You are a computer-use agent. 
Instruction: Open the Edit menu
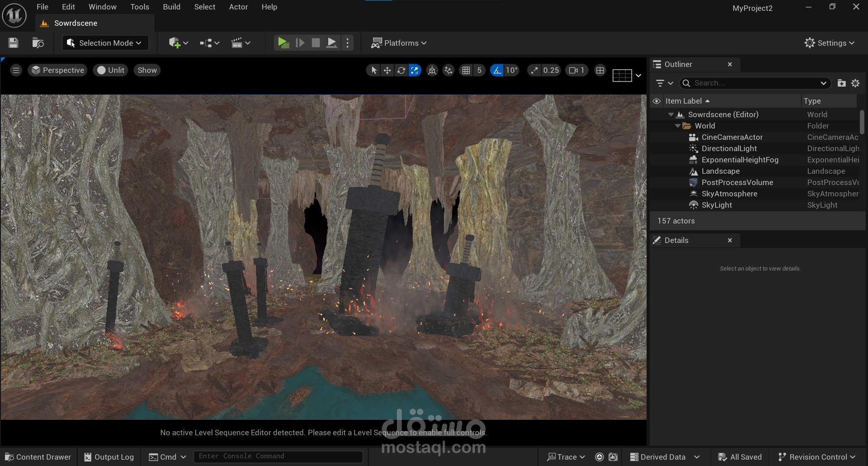68,7
